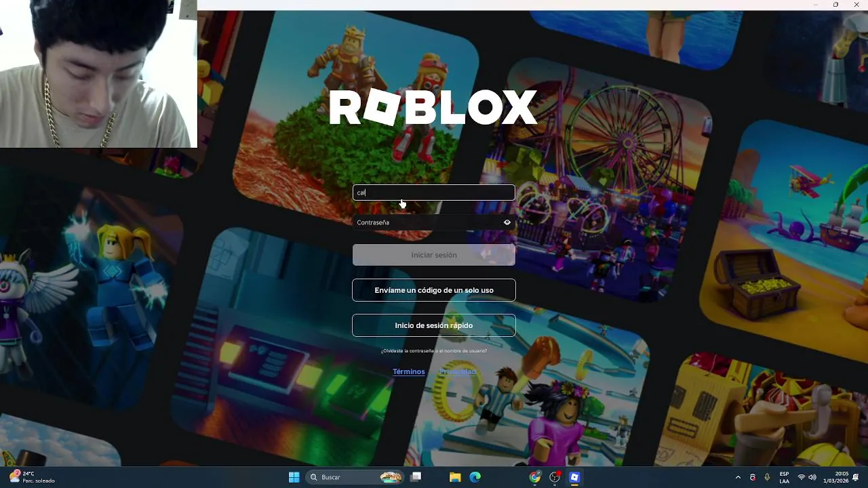Open the volume speaker tray icon
Viewport: 868px width, 488px height.
click(x=812, y=477)
